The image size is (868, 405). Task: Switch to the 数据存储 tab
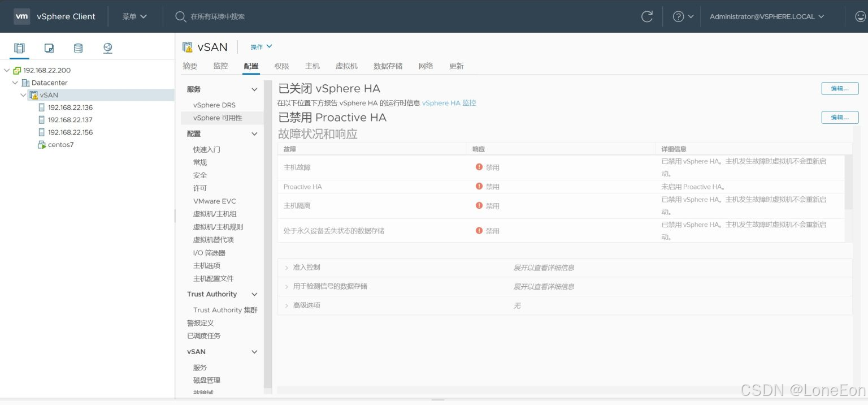tap(388, 66)
